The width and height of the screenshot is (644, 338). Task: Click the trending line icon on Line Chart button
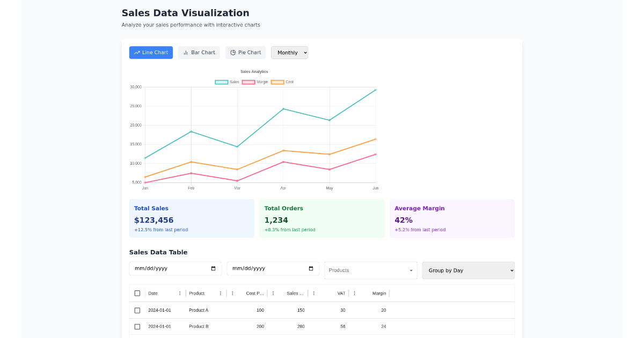[x=137, y=52]
